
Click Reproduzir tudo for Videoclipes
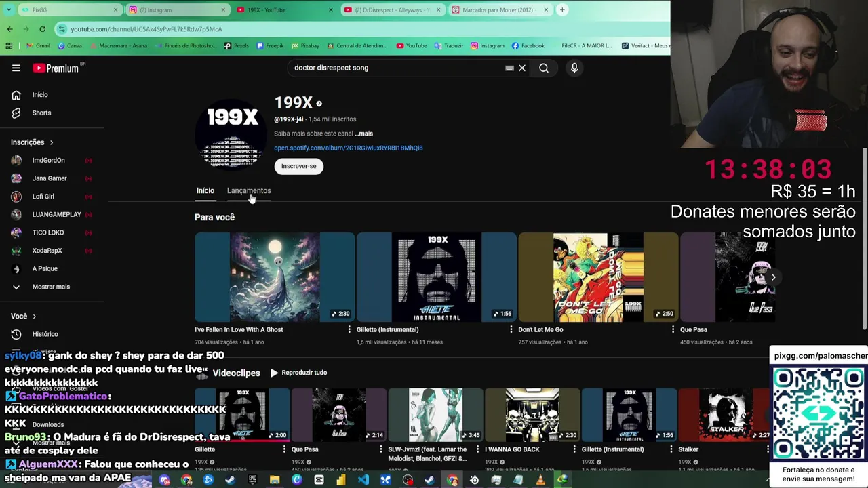click(x=298, y=373)
